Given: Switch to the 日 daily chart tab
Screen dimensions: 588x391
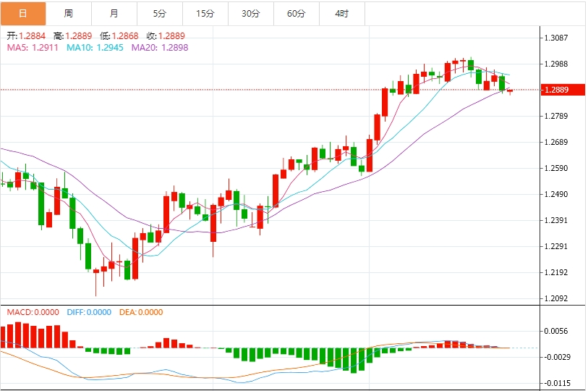Looking at the screenshot, I should [x=22, y=13].
